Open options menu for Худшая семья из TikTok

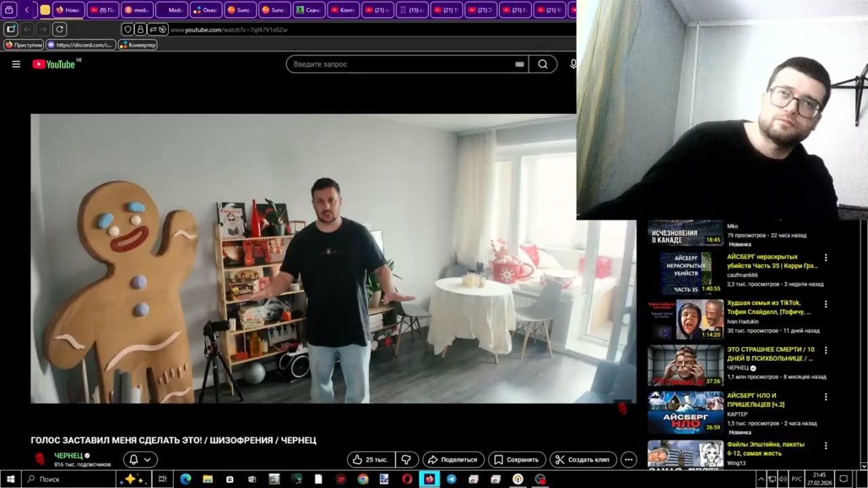pos(826,304)
